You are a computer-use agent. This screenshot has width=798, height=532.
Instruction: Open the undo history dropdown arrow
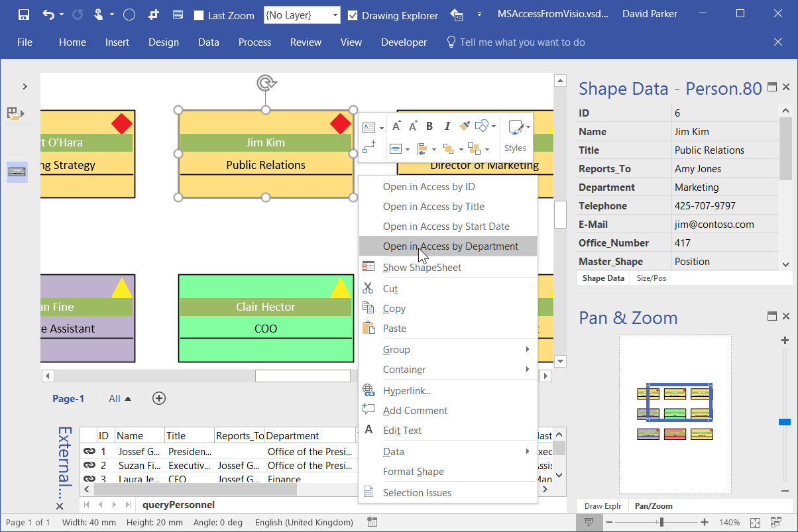coord(62,15)
